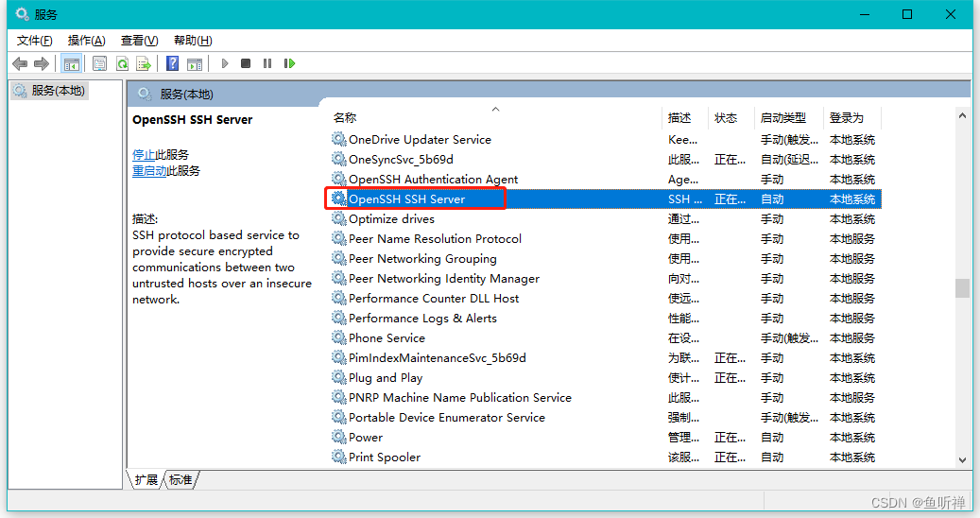Image resolution: width=980 pixels, height=518 pixels.
Task: Click the 正在... status of Power service
Action: (x=730, y=437)
